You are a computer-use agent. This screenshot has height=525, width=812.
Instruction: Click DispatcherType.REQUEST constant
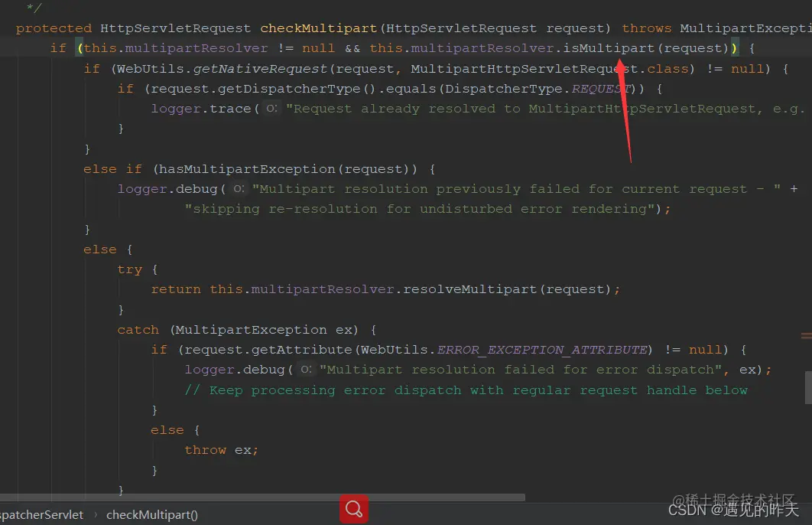[x=538, y=89]
